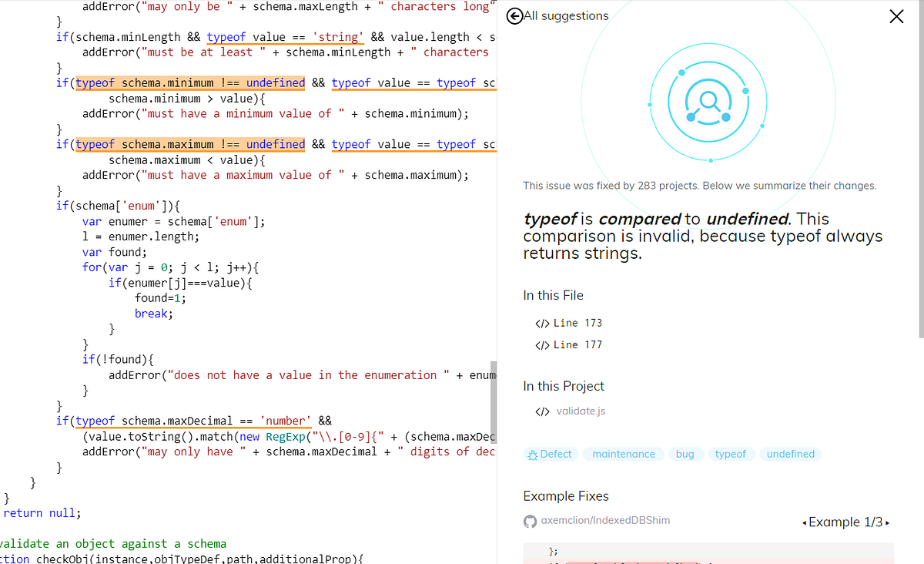924x564 pixels.
Task: Click the bug icon on the Defect tag
Action: tap(533, 454)
